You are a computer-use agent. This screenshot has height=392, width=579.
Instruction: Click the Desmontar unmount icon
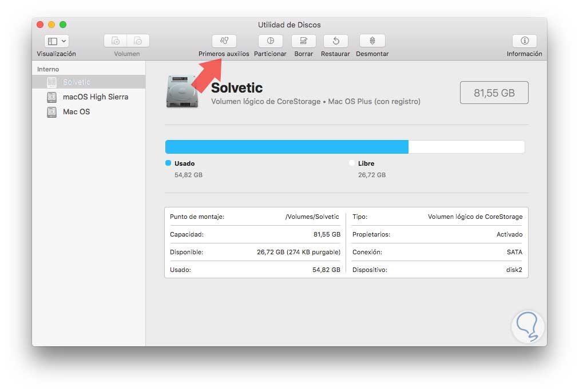pyautogui.click(x=372, y=41)
